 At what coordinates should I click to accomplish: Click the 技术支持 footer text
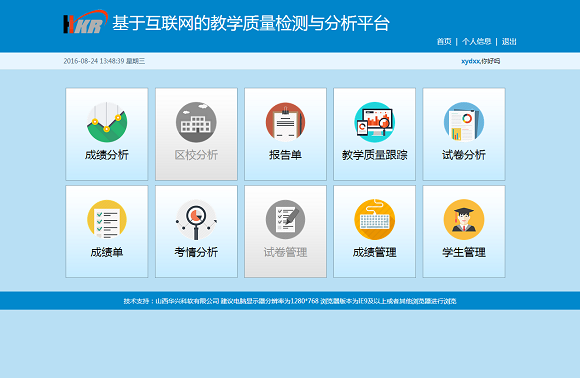290,301
